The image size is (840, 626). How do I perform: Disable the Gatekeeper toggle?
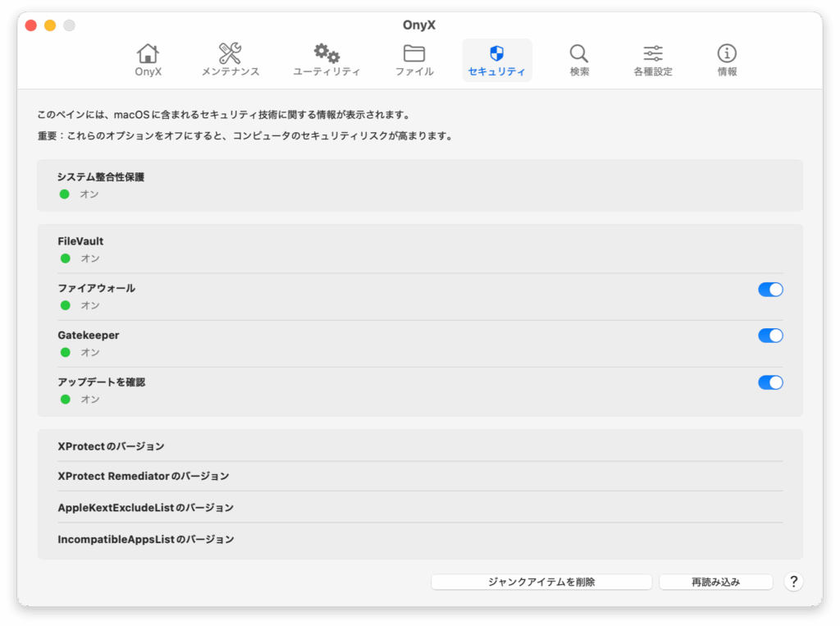click(x=770, y=336)
